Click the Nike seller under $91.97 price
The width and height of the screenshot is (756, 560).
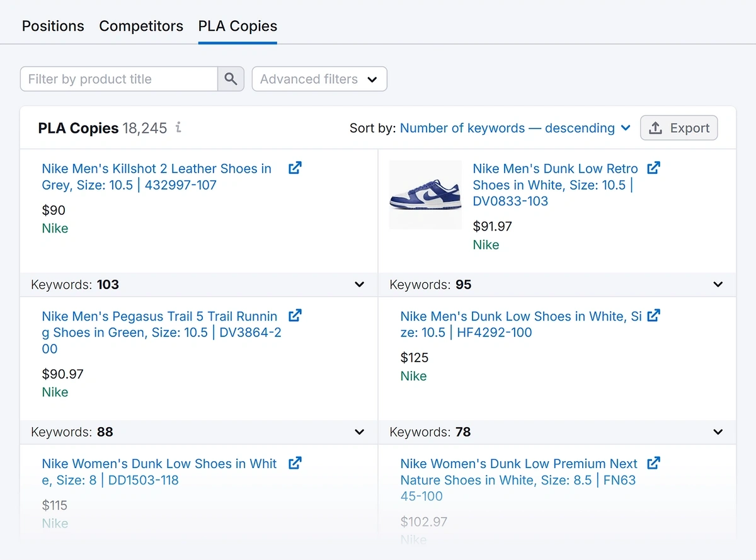486,245
